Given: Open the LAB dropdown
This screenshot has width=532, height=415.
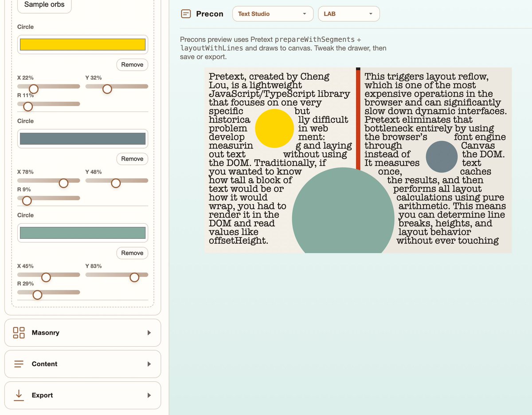Looking at the screenshot, I should (349, 14).
